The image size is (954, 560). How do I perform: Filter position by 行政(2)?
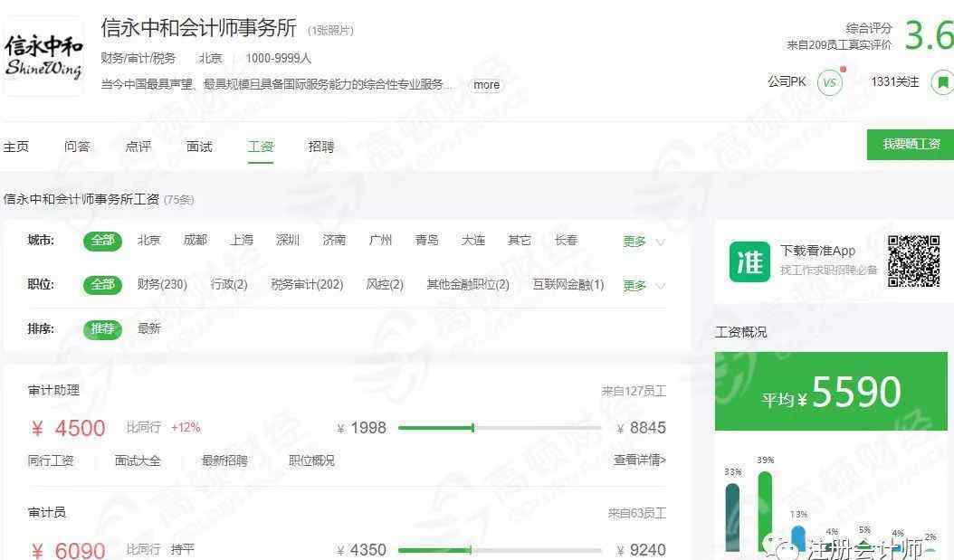pos(229,284)
